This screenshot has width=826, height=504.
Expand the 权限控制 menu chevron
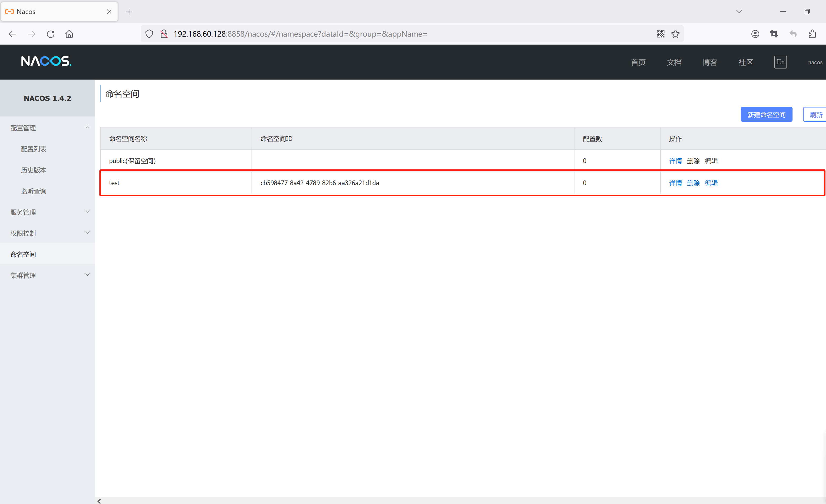tap(88, 232)
